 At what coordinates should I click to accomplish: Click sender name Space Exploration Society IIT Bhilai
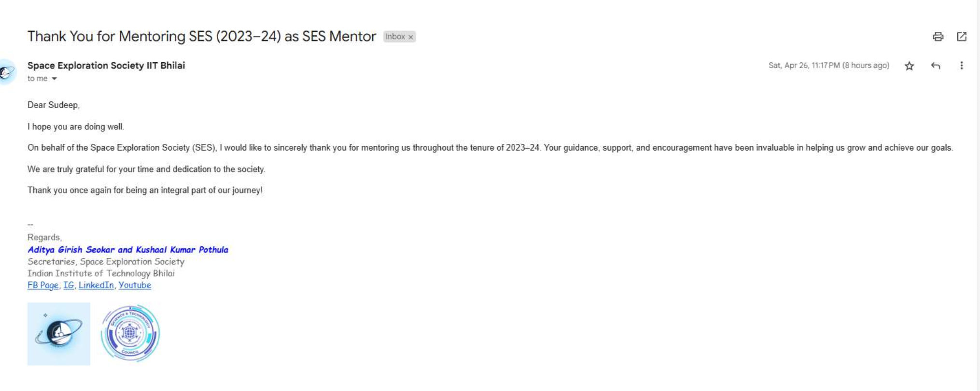(x=106, y=66)
